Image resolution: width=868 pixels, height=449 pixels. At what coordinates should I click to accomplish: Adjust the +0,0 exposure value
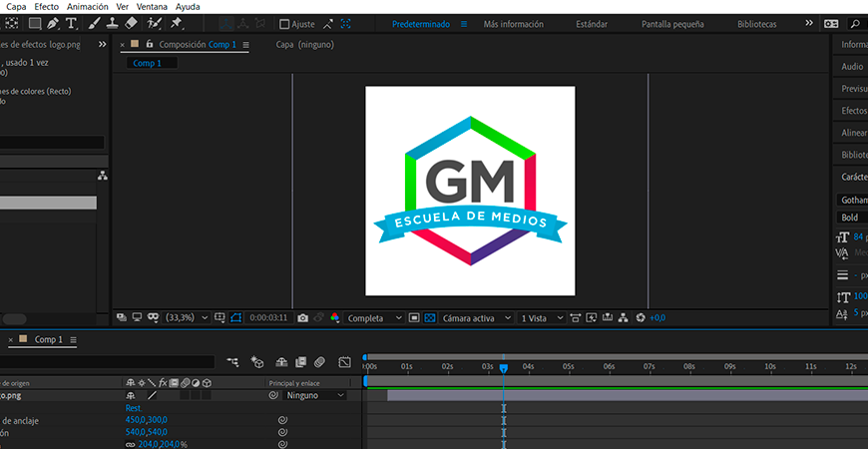pos(657,317)
